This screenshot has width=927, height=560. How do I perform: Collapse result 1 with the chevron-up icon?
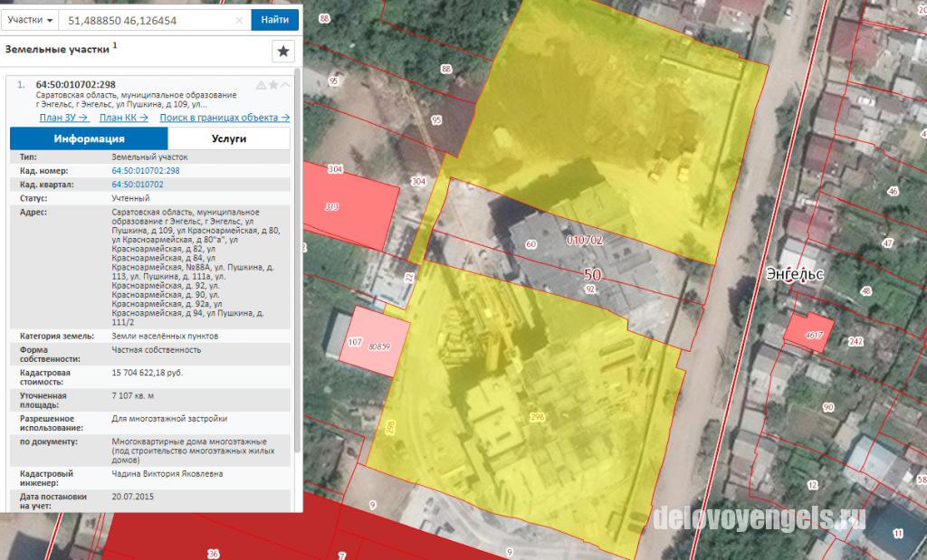285,85
